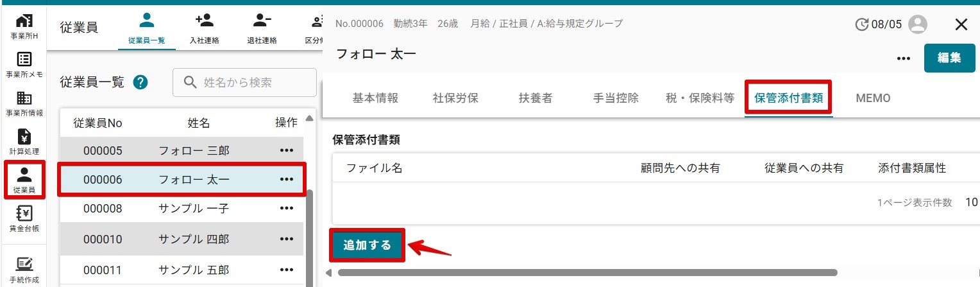This screenshot has width=980, height=287.
Task: Click 従業員への共有 column header
Action: click(x=804, y=168)
